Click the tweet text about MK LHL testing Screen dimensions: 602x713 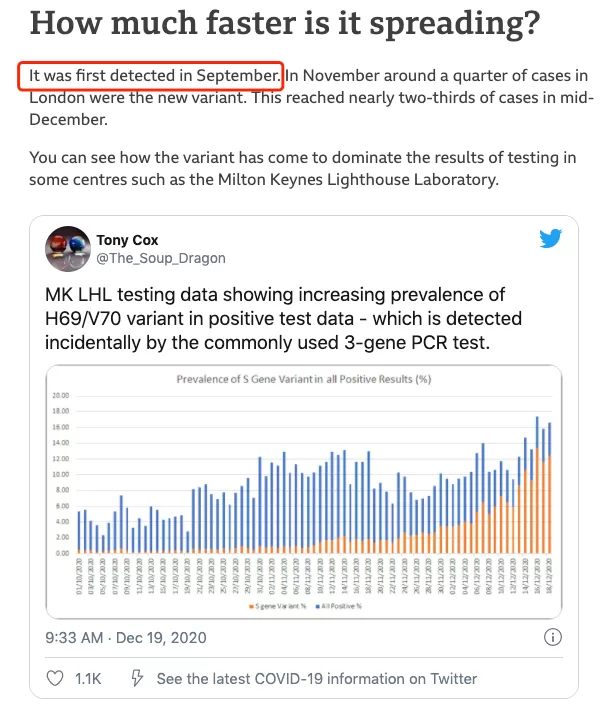point(283,319)
